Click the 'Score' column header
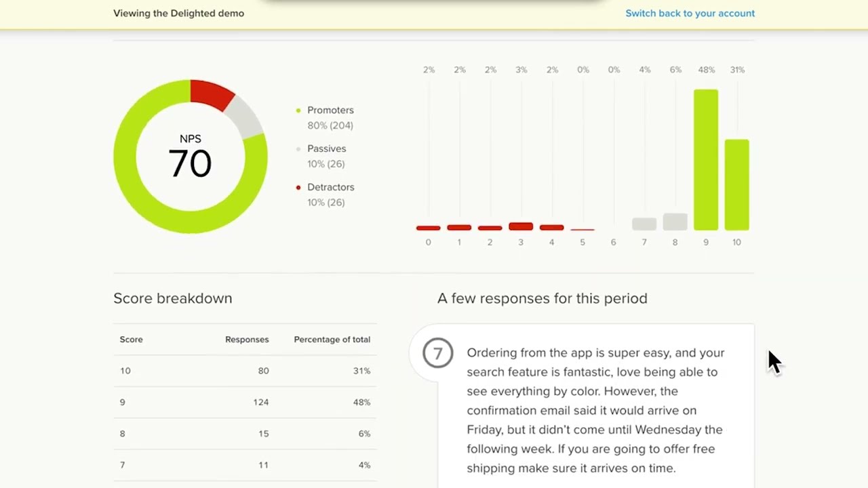Viewport: 868px width, 488px height. coord(132,340)
